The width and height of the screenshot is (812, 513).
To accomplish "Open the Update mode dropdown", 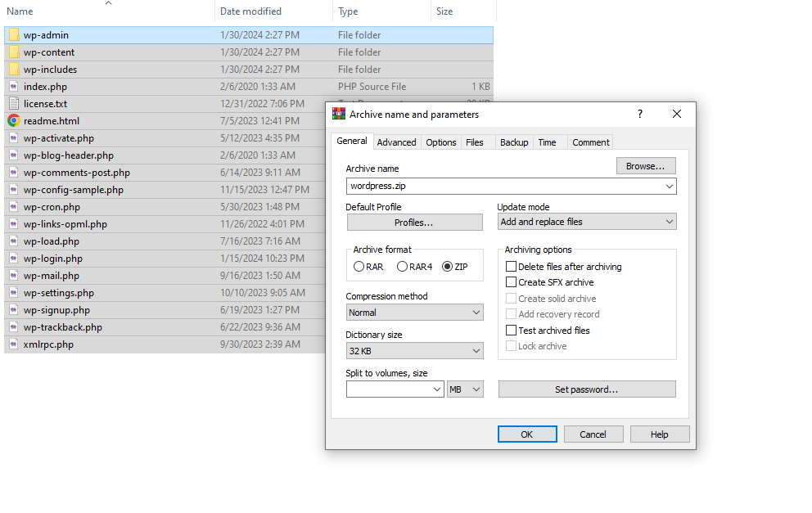I will (x=670, y=222).
